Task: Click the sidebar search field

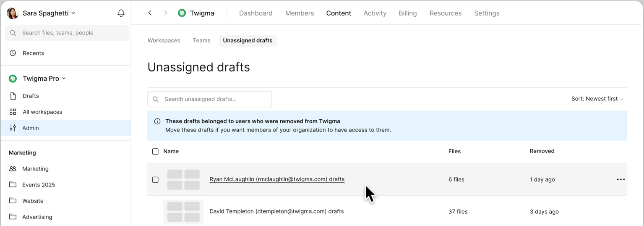Action: [67, 33]
